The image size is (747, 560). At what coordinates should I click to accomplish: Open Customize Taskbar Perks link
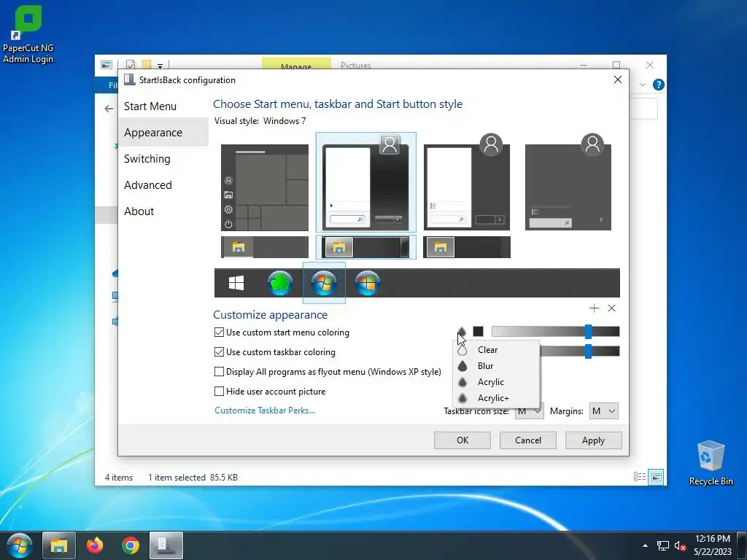(x=265, y=411)
